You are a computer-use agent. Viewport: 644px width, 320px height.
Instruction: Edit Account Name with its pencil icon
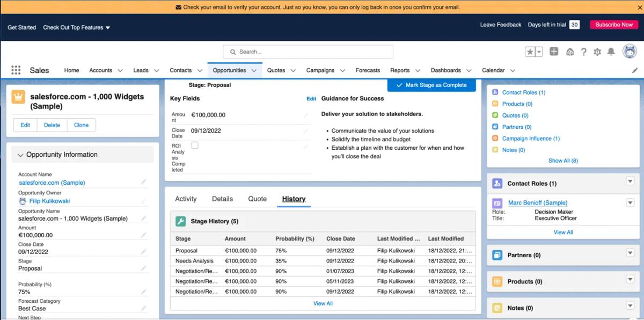point(143,182)
